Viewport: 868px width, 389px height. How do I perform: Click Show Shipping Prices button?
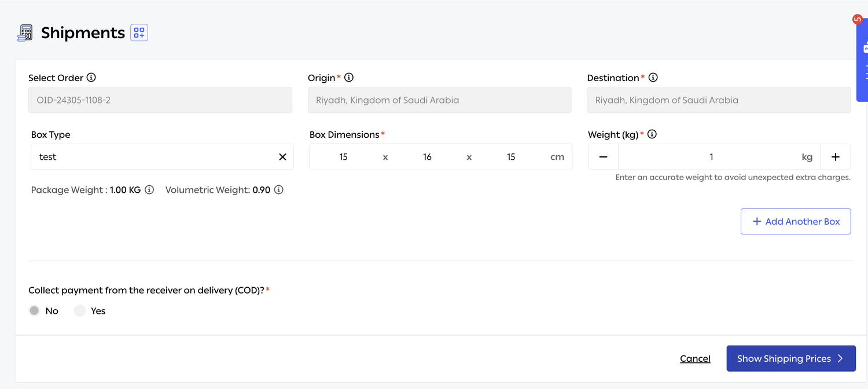(791, 359)
